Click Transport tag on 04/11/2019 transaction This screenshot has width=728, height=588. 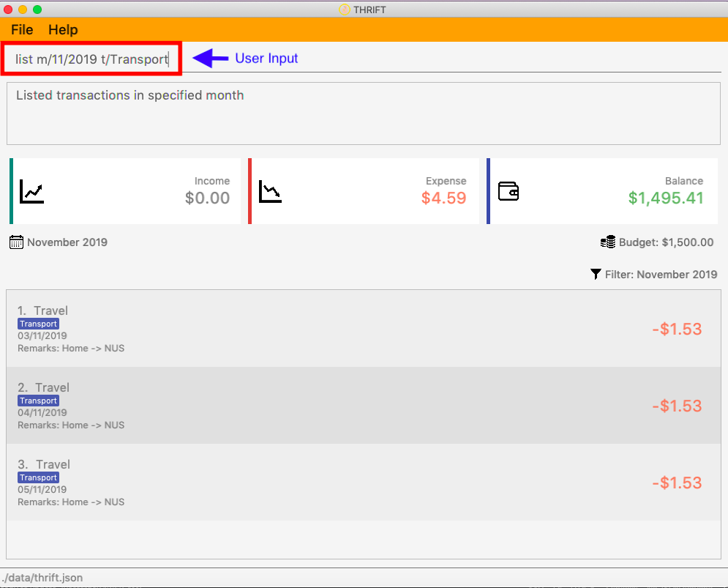coord(39,401)
